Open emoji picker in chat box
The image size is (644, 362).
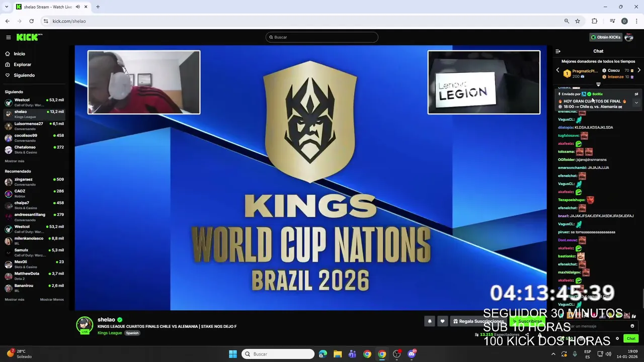coord(632,326)
